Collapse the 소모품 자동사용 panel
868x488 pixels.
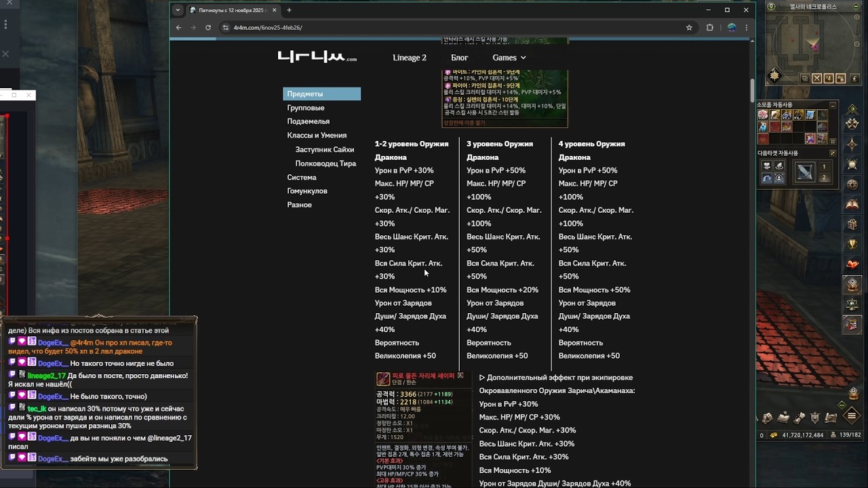[x=833, y=105]
